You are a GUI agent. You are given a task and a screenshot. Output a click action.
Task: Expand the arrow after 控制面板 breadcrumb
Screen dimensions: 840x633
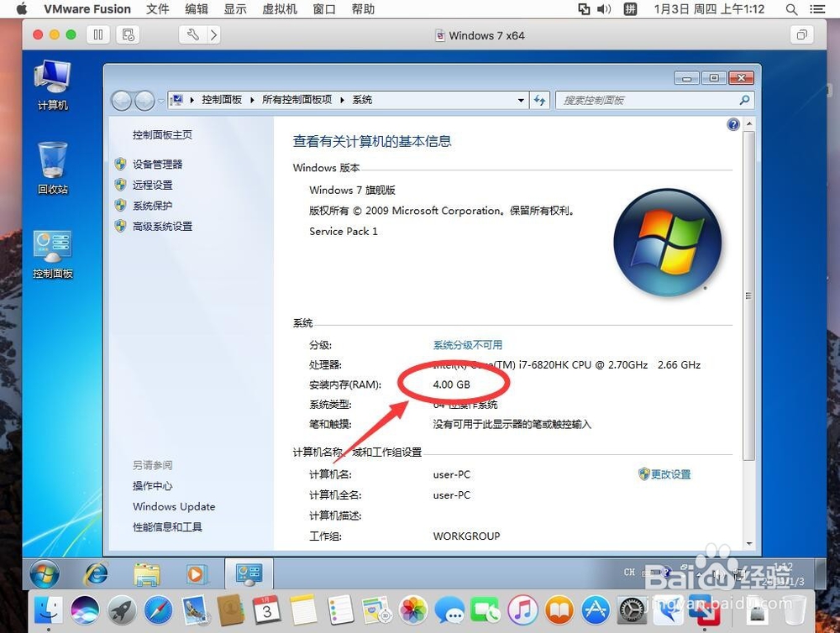point(252,100)
